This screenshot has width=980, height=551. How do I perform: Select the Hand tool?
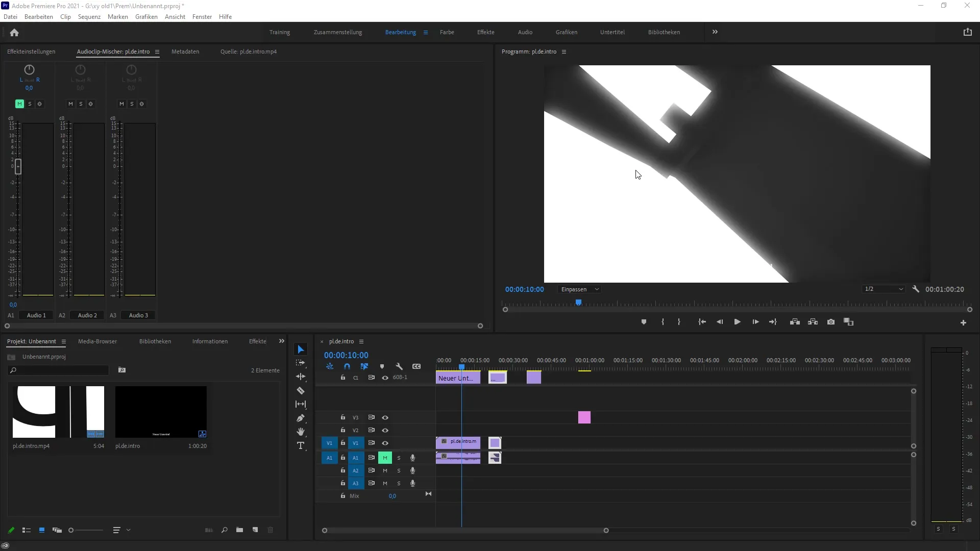[301, 432]
